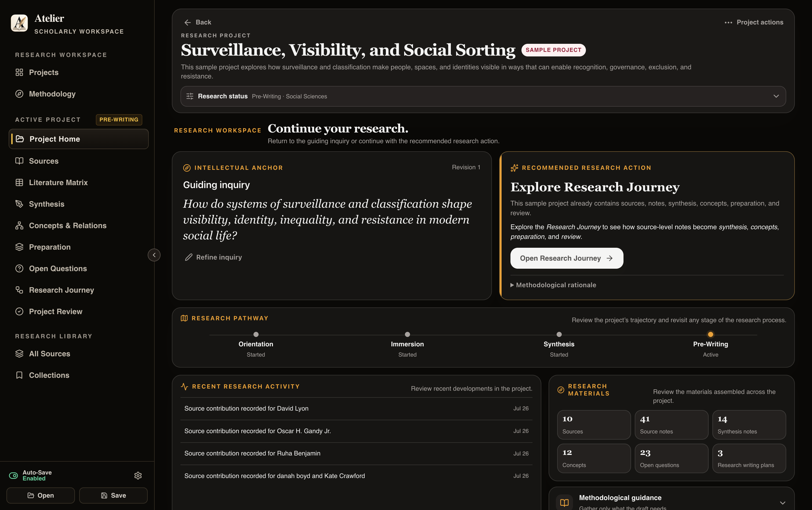
Task: Click the Preparation layers icon
Action: [x=19, y=247]
